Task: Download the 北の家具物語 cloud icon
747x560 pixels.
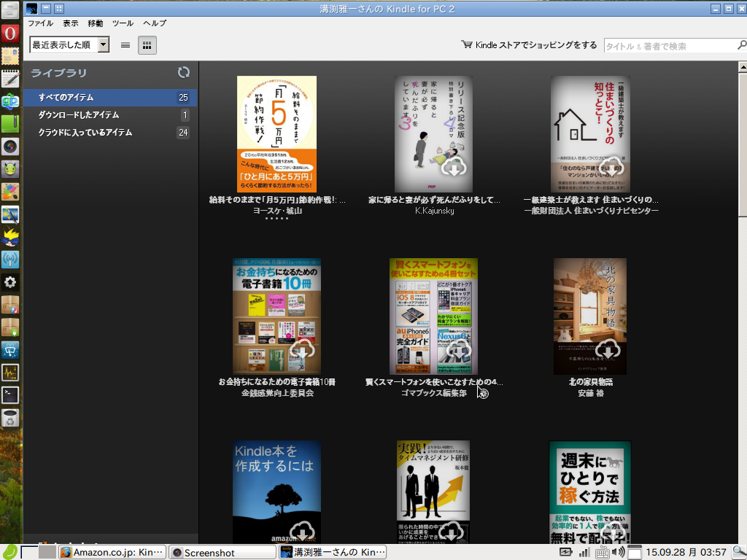Action: (x=608, y=350)
